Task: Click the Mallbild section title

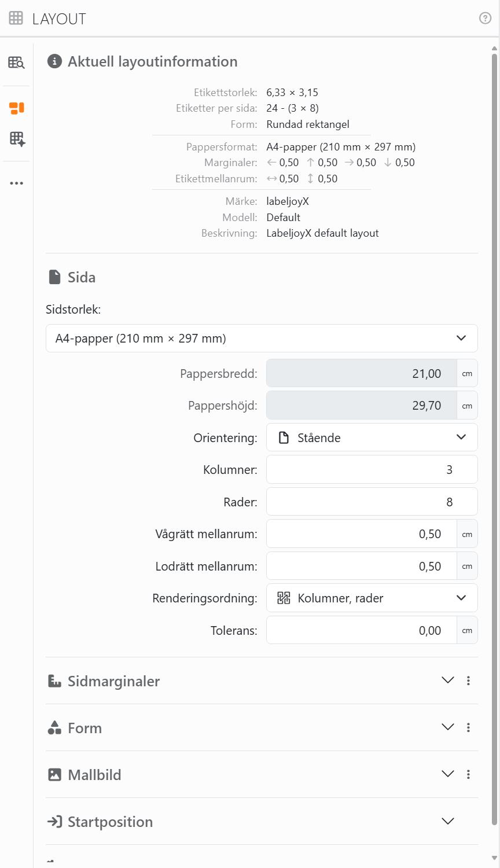Action: pos(94,775)
